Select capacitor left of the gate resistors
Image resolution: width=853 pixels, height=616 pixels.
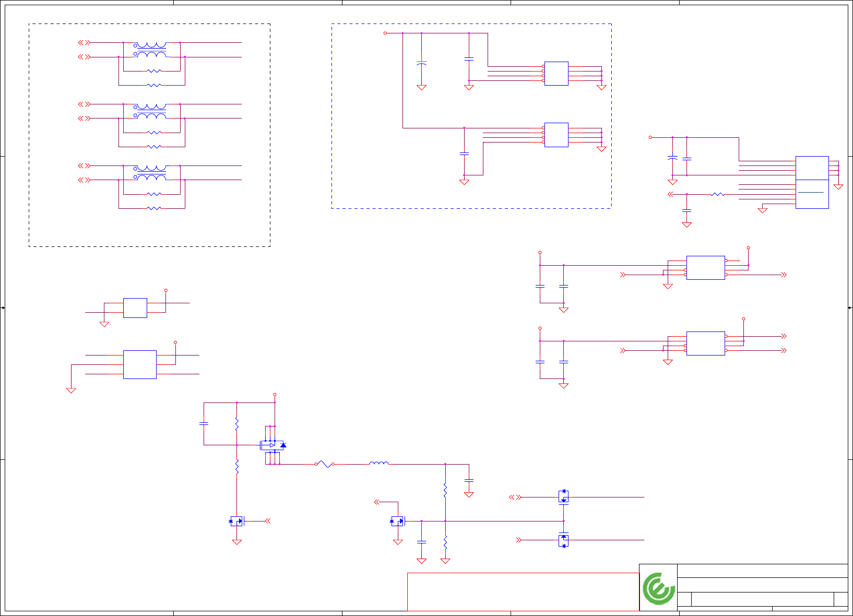[204, 423]
